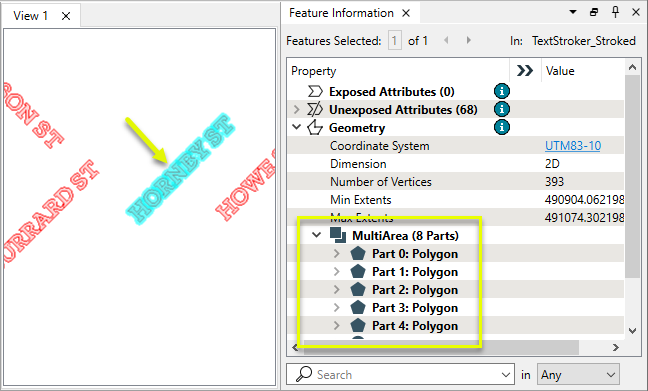Click the pin icon on Feature Information panel

[615, 12]
